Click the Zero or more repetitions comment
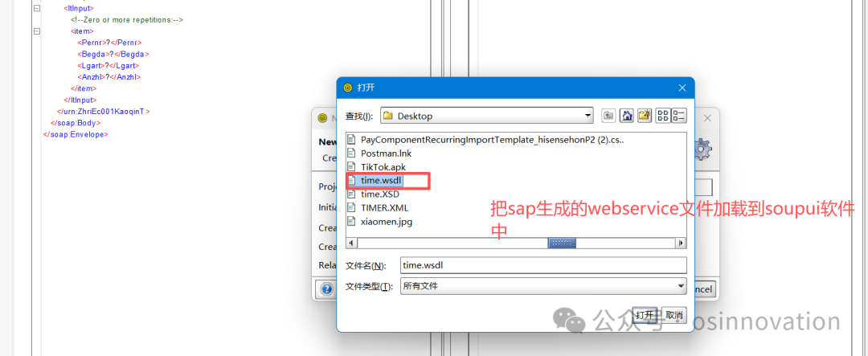This screenshot has height=356, width=868. [x=127, y=20]
